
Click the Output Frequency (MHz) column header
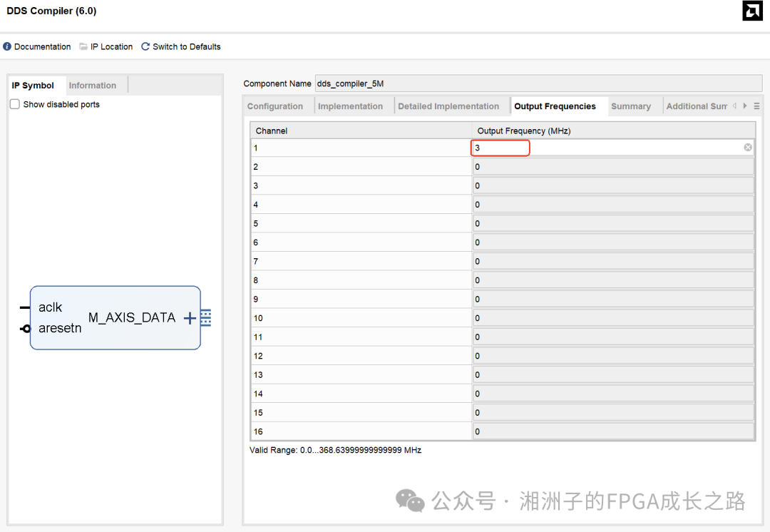pos(613,131)
